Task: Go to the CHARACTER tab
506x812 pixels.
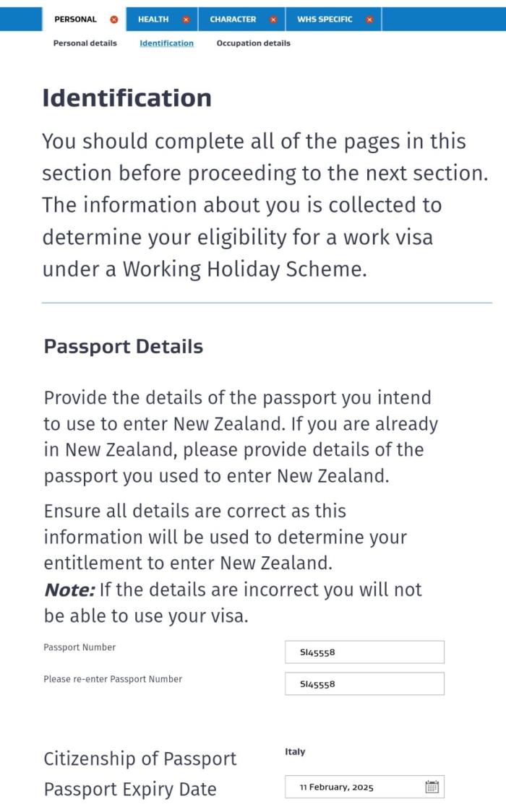Action: [233, 20]
